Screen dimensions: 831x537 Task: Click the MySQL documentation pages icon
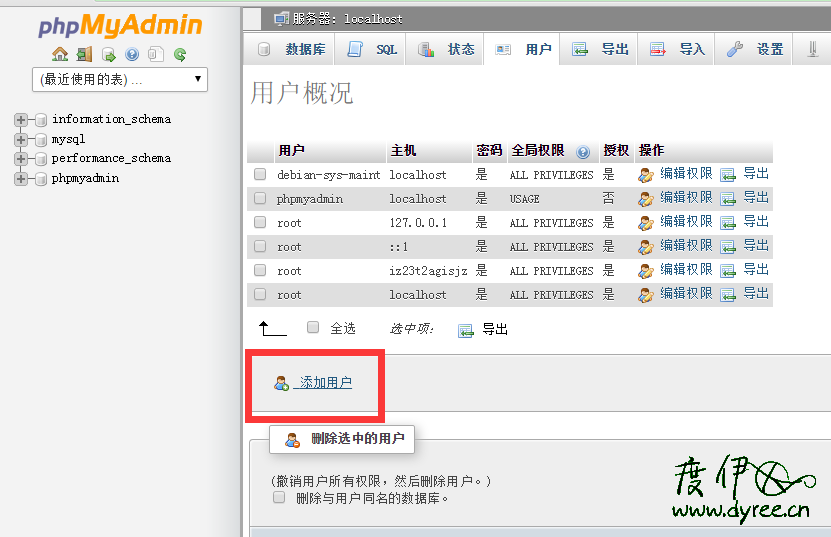click(156, 54)
